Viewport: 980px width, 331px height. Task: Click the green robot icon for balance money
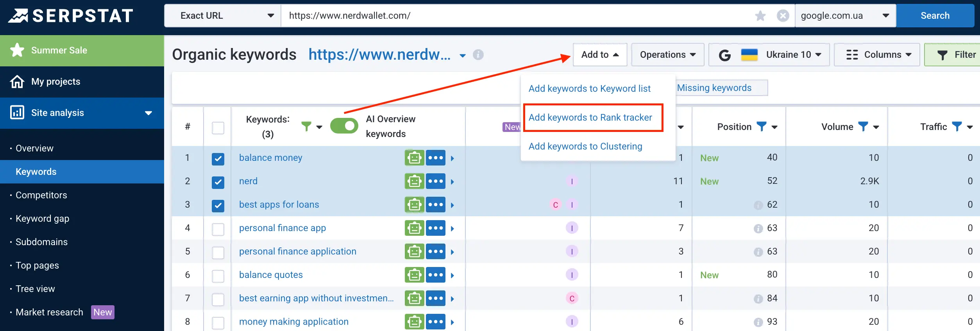pyautogui.click(x=415, y=158)
